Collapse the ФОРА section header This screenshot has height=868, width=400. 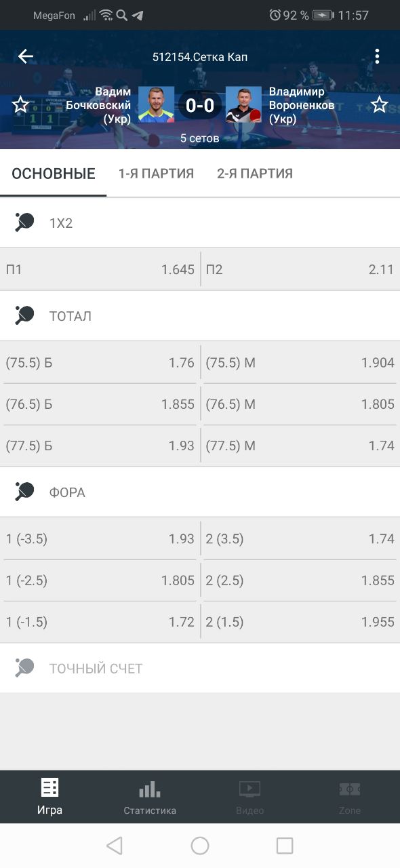[200, 492]
